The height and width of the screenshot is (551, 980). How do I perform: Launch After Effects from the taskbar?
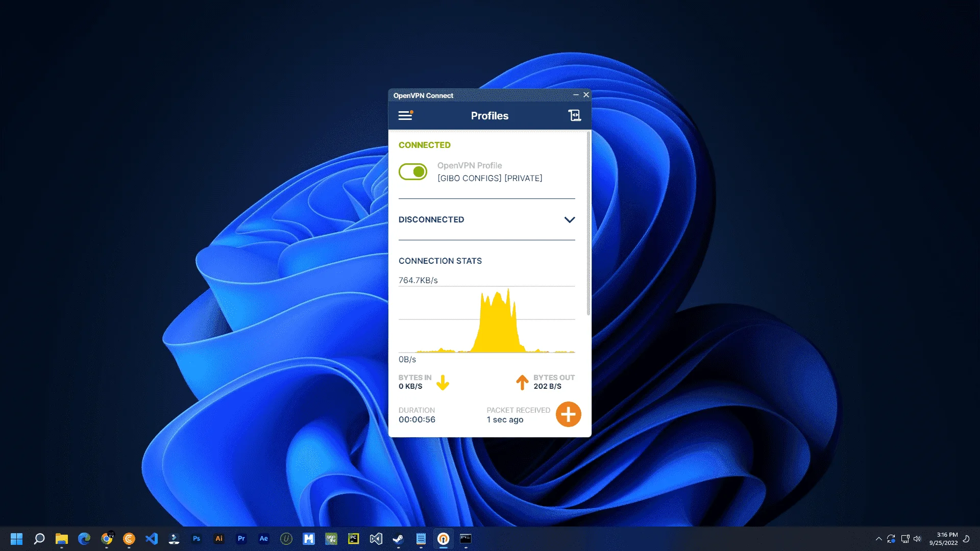pos(264,539)
